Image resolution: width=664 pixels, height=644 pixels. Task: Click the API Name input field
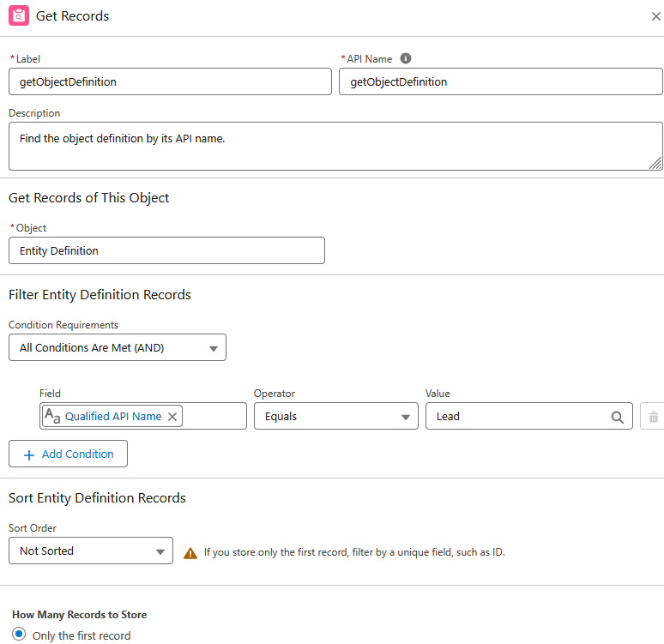click(x=500, y=81)
